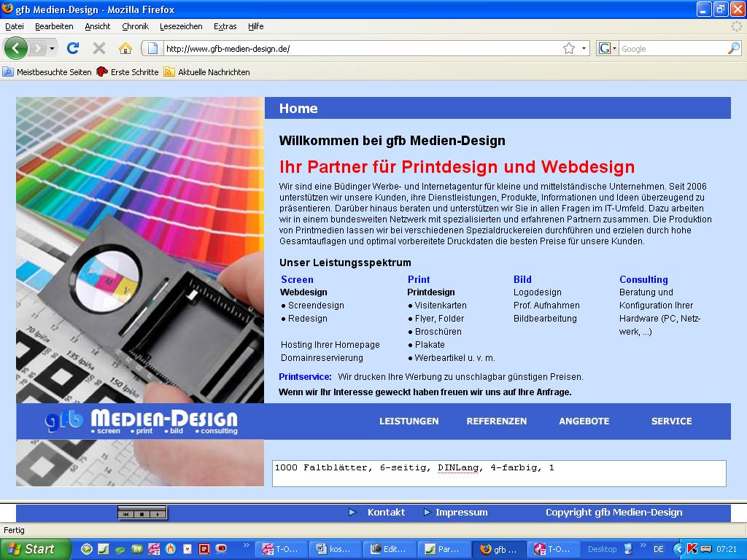Switch to the 'Edit...' taskbar window
This screenshot has height=560, width=747.
(x=390, y=550)
